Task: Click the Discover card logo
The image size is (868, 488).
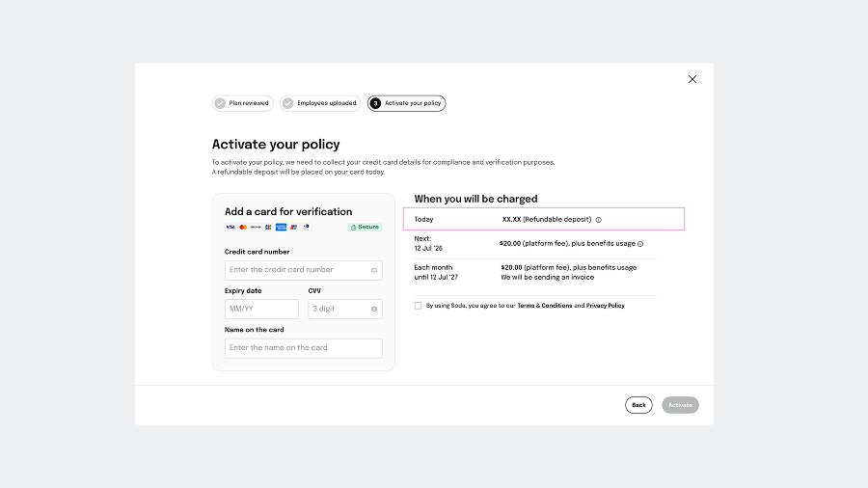Action: (x=256, y=228)
